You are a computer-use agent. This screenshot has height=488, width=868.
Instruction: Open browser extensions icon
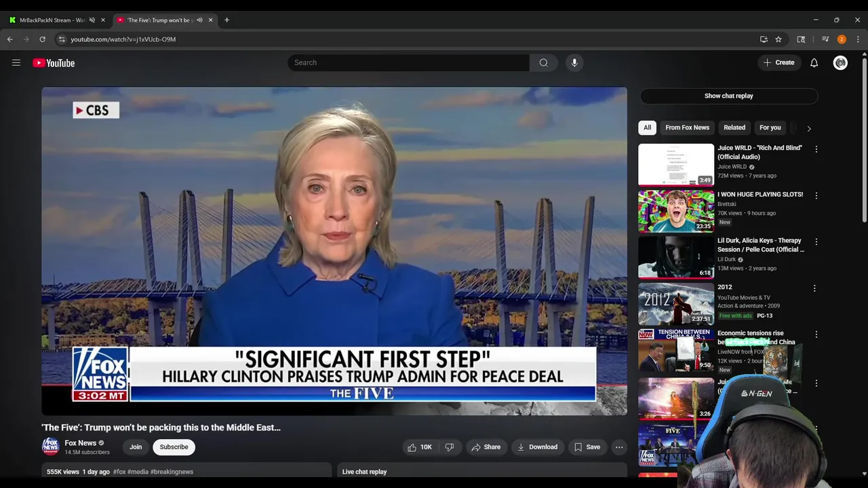click(801, 39)
